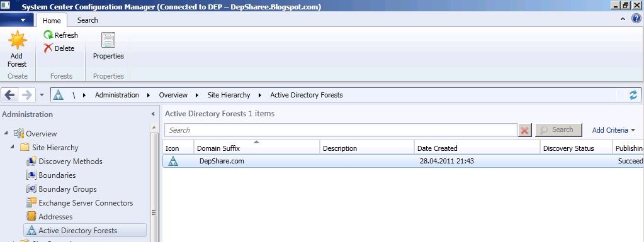Sort by Domain Suffix column header
This screenshot has width=644, height=242.
pos(257,148)
